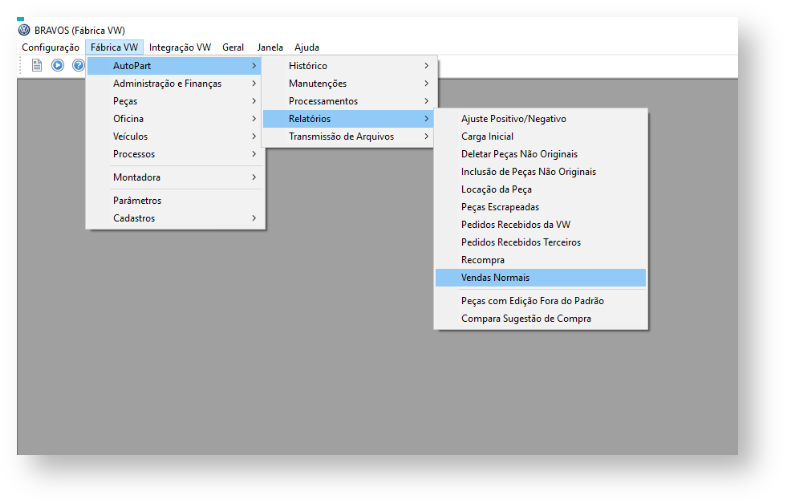This screenshot has width=786, height=503.
Task: Open the Histórico submenu
Action: [349, 66]
